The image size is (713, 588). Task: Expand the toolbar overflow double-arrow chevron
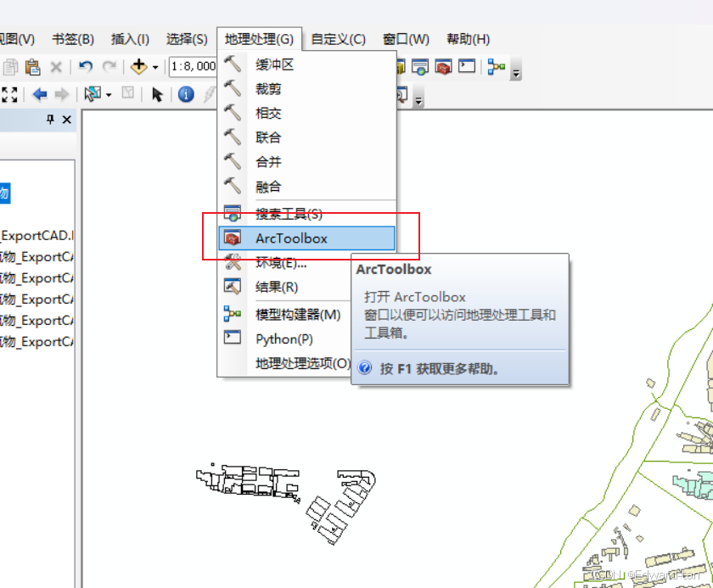pyautogui.click(x=516, y=72)
